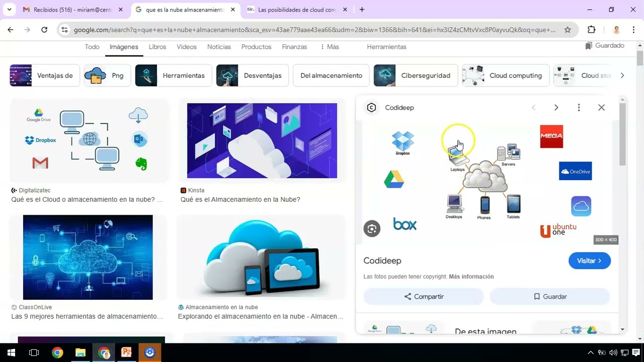This screenshot has height=362, width=644.
Task: Select the Productos search filter
Action: click(256, 47)
